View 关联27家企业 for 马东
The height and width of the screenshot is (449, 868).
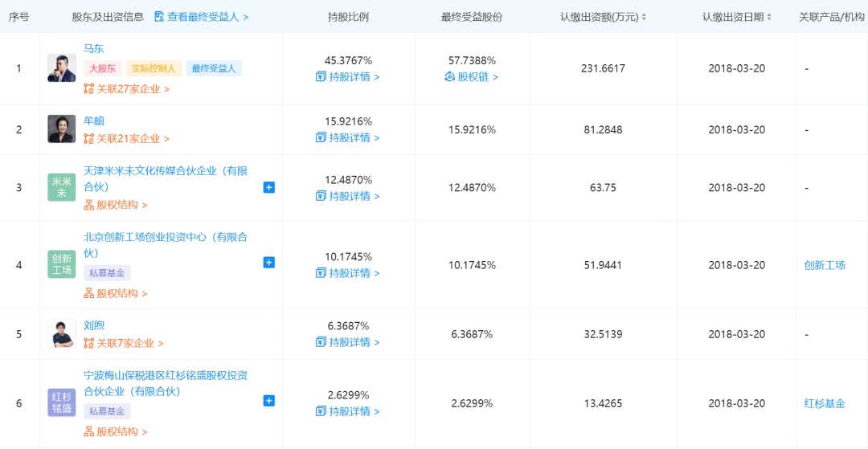[127, 89]
